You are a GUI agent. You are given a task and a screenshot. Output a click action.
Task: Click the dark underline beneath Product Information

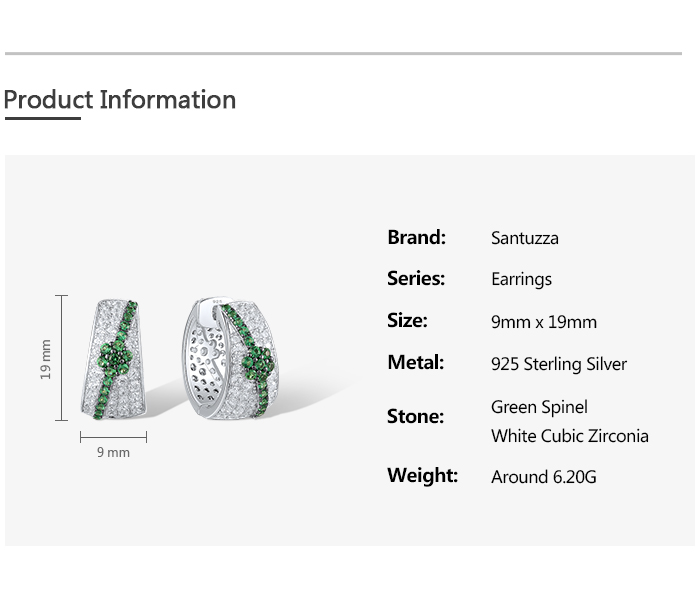(x=42, y=119)
